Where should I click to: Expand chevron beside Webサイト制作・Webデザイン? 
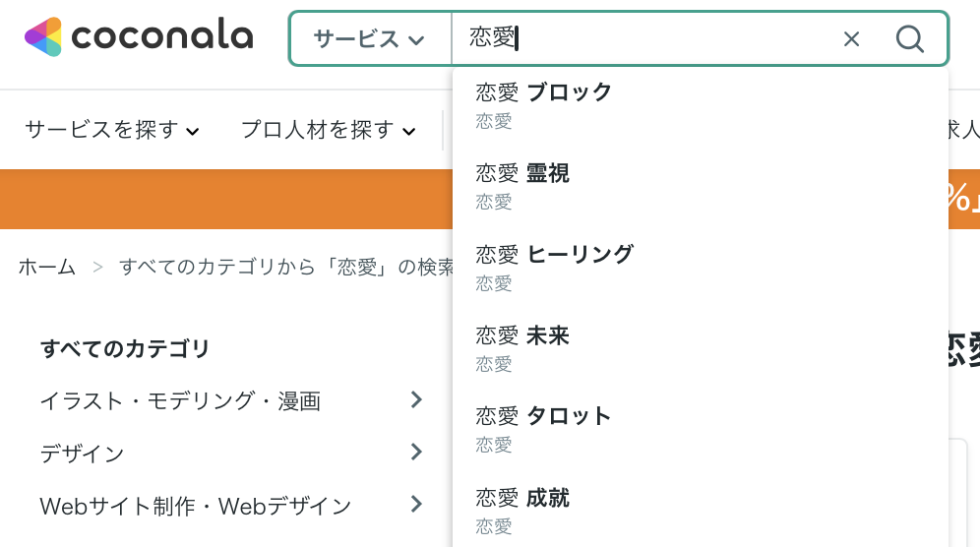[x=416, y=504]
